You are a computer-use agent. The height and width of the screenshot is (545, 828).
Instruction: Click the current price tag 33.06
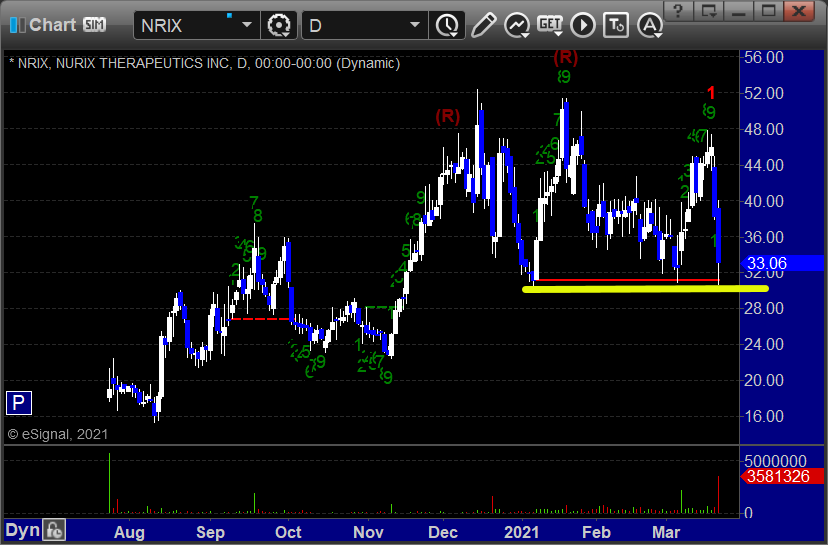pos(783,263)
